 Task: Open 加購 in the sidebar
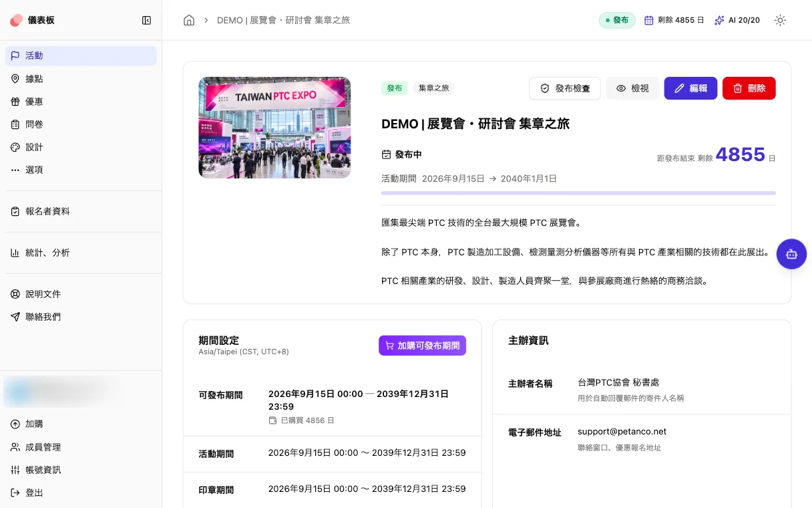point(81,424)
